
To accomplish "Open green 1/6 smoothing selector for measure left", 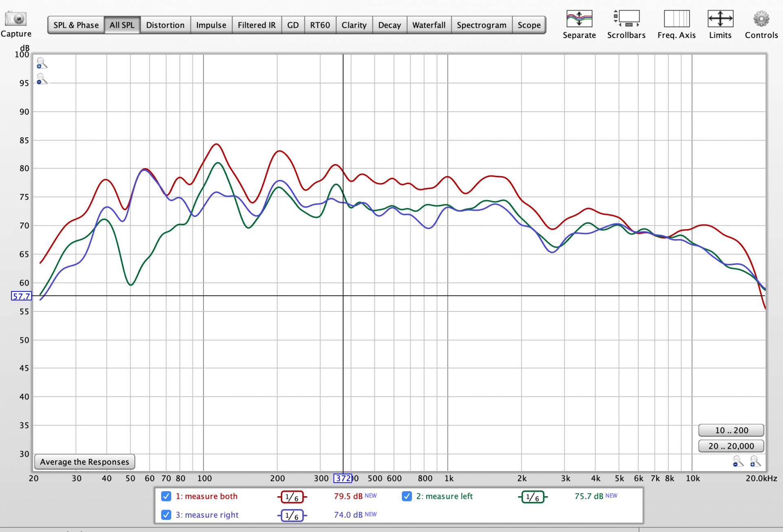I will pos(533,497).
